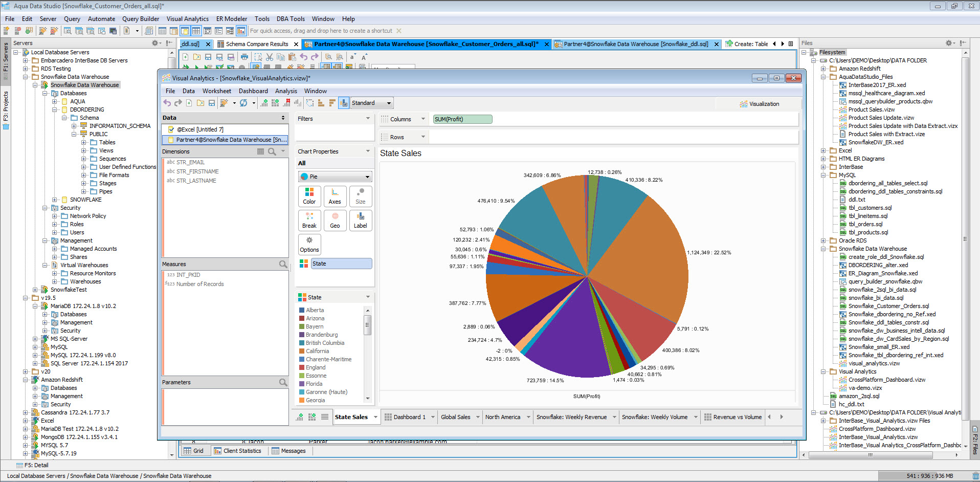Open the Label chart property button
Viewport: 980px width, 482px height.
pos(360,220)
